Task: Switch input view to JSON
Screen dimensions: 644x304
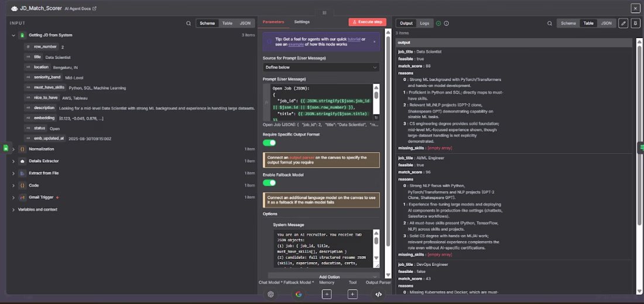Action: [245, 23]
